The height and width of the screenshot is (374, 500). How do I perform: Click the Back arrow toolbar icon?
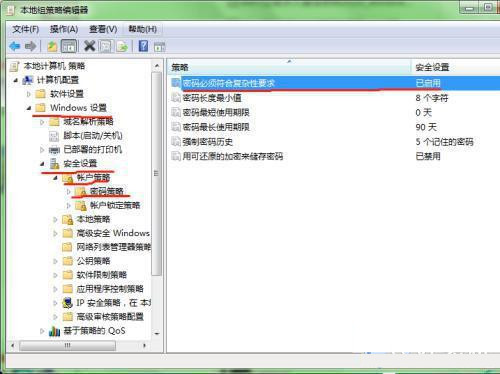point(15,46)
